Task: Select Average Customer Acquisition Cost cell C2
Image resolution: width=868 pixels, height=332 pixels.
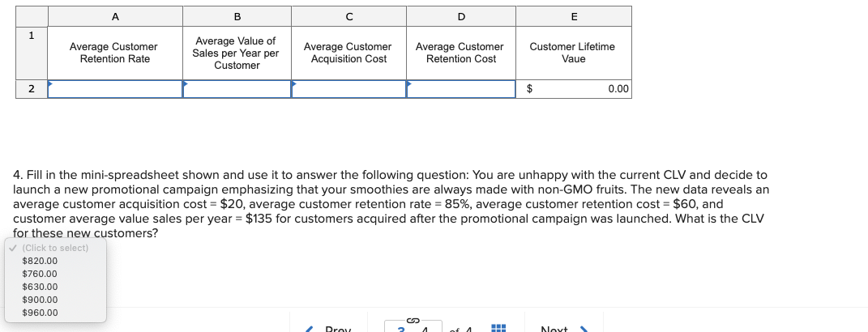Action: tap(348, 89)
